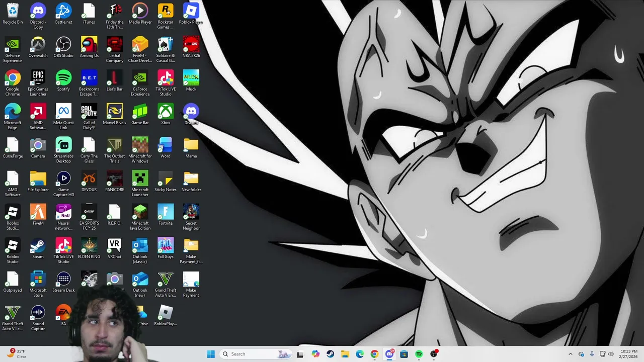Open the Marvel Rivals shortcut
This screenshot has width=644, height=362.
coord(114,115)
